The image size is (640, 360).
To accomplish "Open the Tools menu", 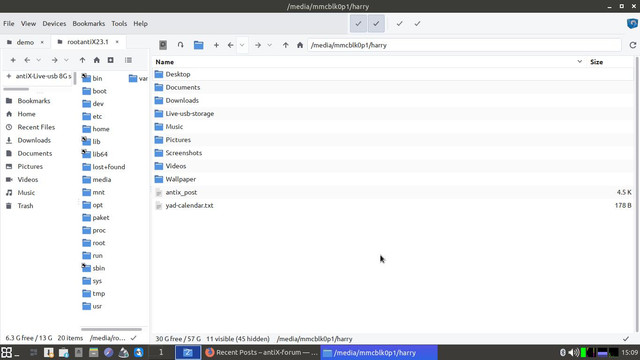I will coord(119,24).
